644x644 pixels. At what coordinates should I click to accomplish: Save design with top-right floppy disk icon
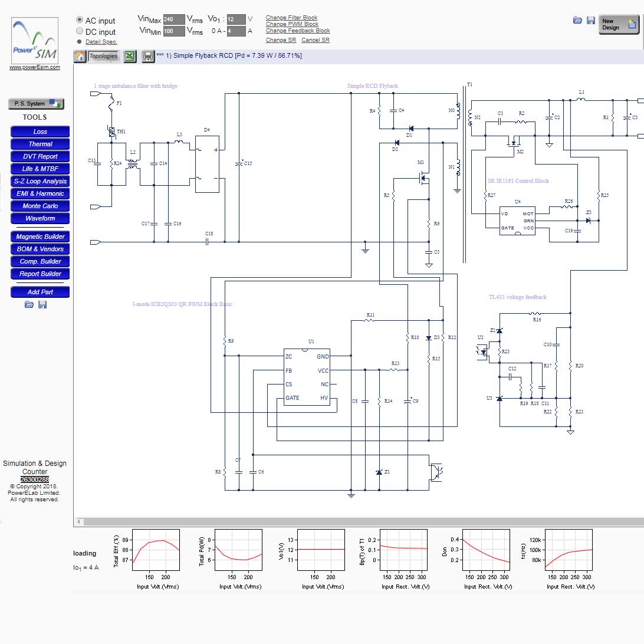pos(591,21)
